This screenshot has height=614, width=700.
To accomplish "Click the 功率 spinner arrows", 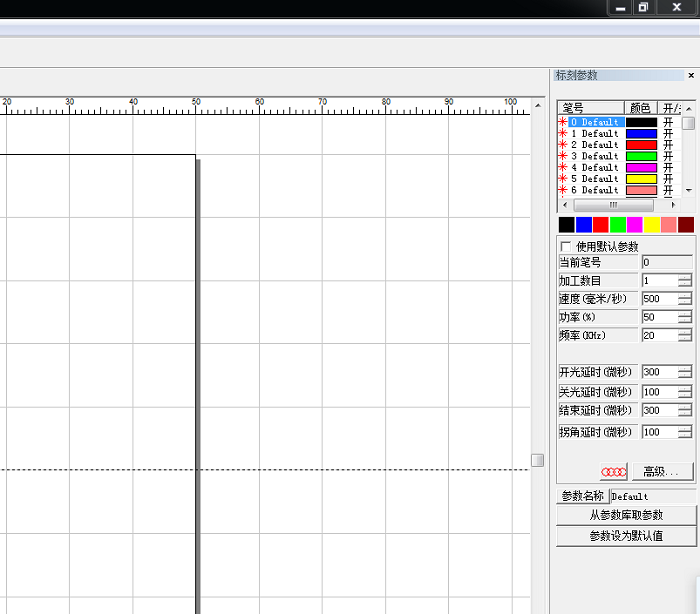I will click(684, 317).
